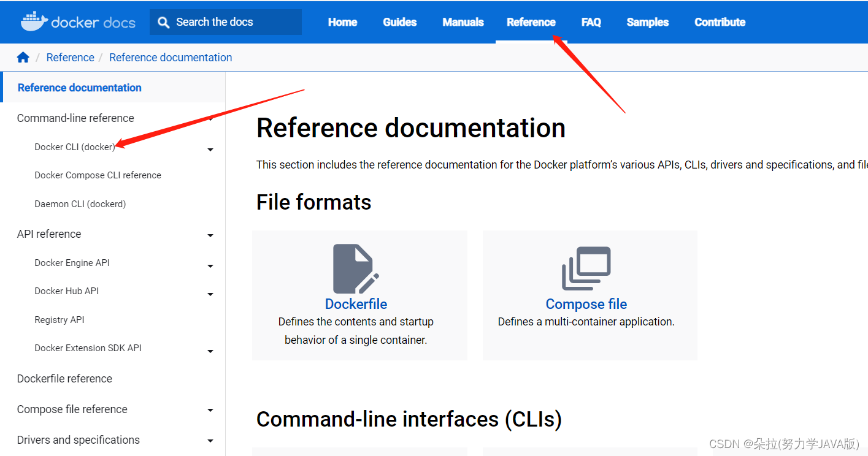868x456 pixels.
Task: Expand the Docker Hub API arrow
Action: pos(210,294)
